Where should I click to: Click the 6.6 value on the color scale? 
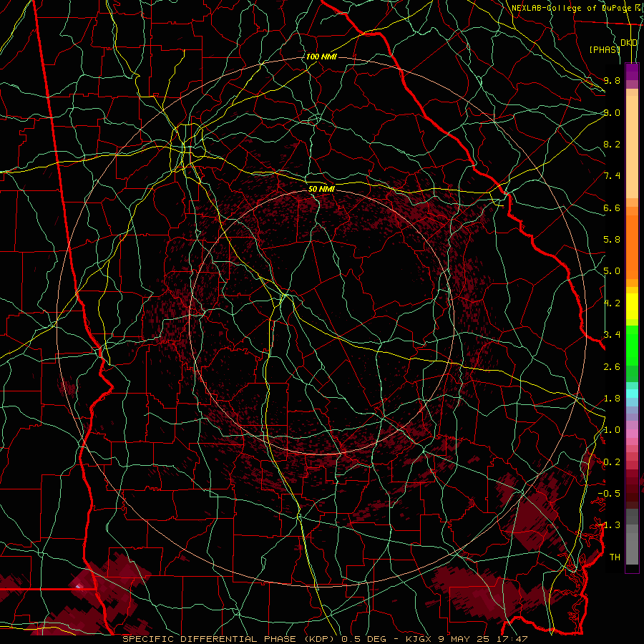click(x=612, y=208)
